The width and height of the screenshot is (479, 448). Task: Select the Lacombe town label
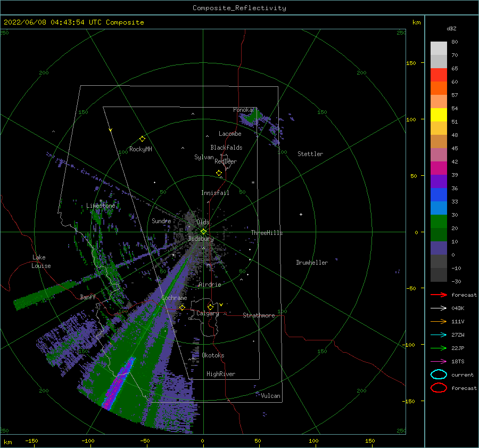point(230,134)
